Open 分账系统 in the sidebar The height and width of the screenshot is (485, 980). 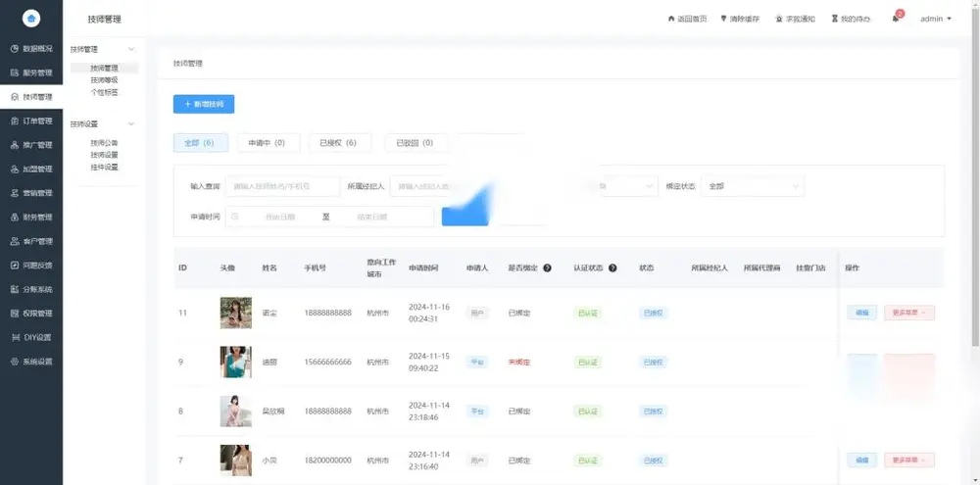coord(31,289)
